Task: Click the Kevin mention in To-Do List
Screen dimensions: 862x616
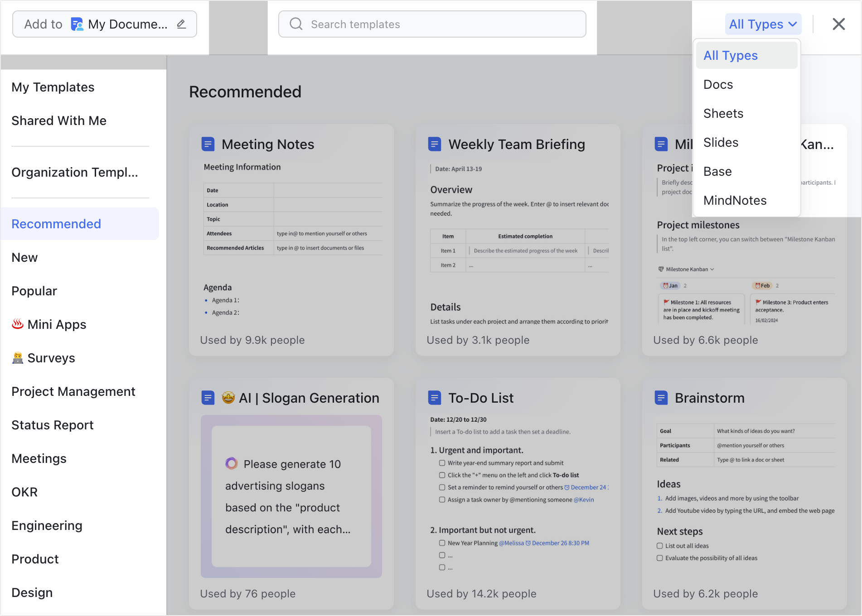Action: (585, 500)
